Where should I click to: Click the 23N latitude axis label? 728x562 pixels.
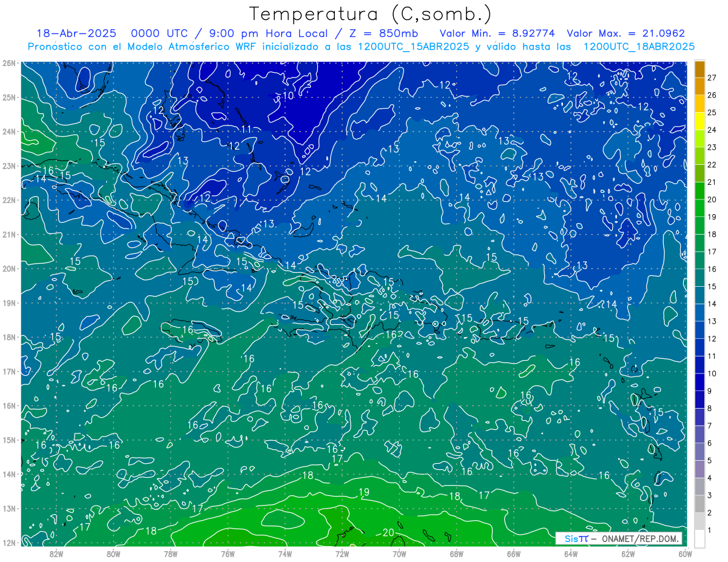point(9,166)
